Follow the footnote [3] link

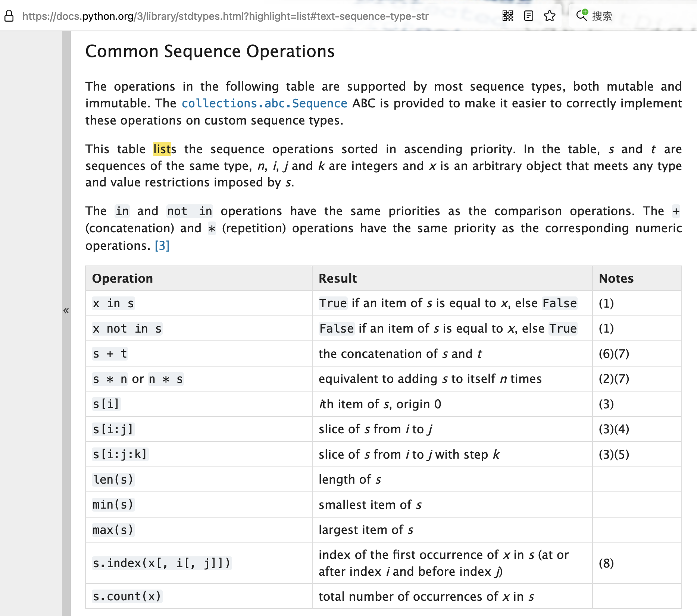click(x=162, y=246)
